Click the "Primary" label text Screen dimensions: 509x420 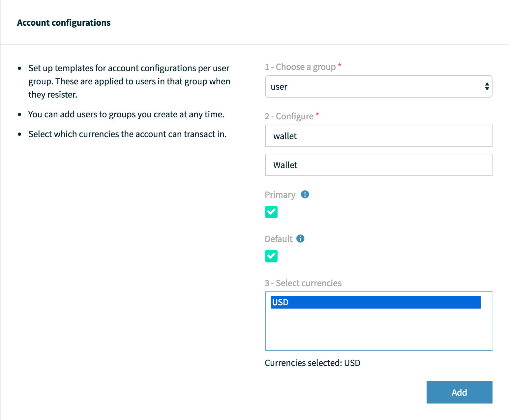[280, 195]
